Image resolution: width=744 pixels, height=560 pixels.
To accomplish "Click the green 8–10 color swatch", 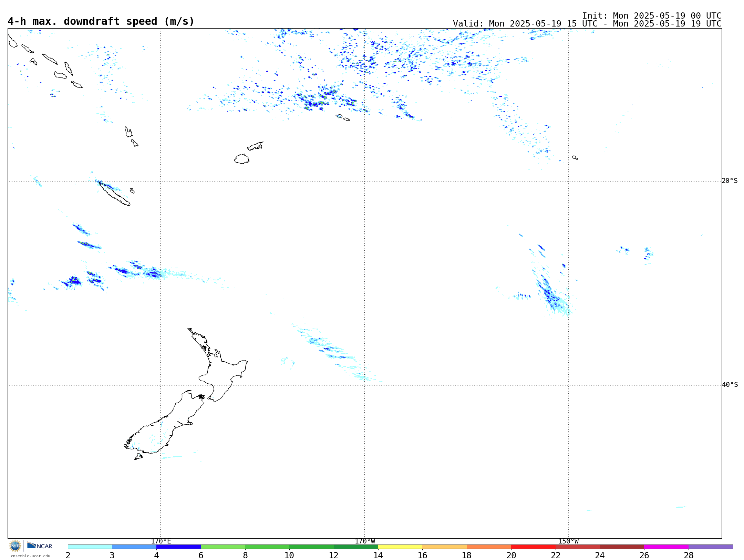I will [x=267, y=547].
